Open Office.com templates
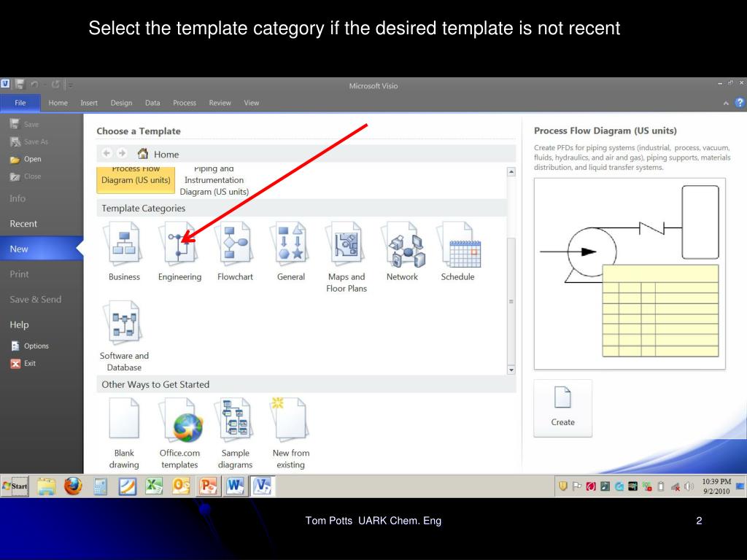This screenshot has width=747, height=560. [179, 433]
